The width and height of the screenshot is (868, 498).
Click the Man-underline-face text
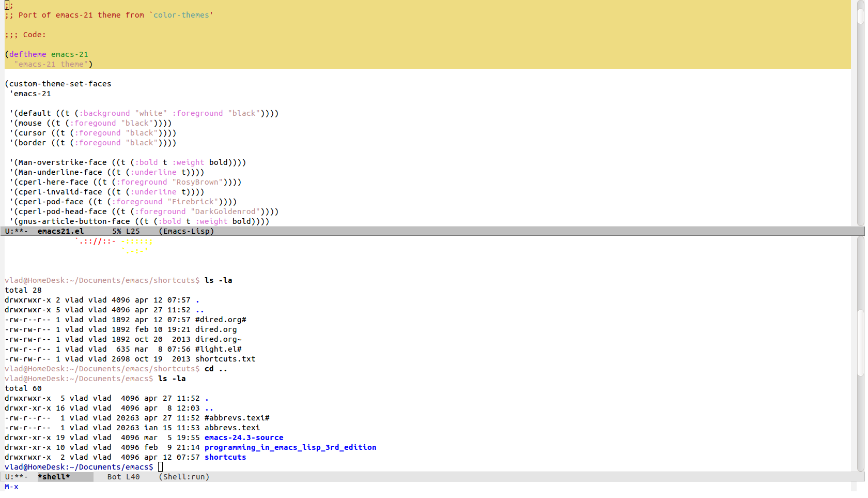tap(60, 172)
